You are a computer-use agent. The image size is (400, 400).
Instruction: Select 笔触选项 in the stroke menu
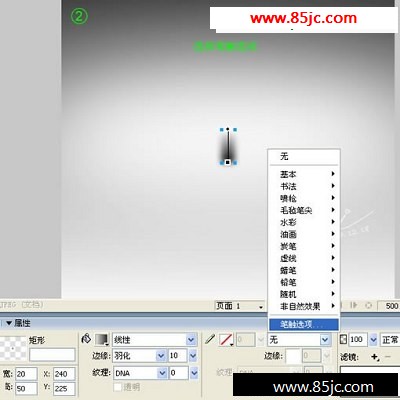tap(304, 324)
